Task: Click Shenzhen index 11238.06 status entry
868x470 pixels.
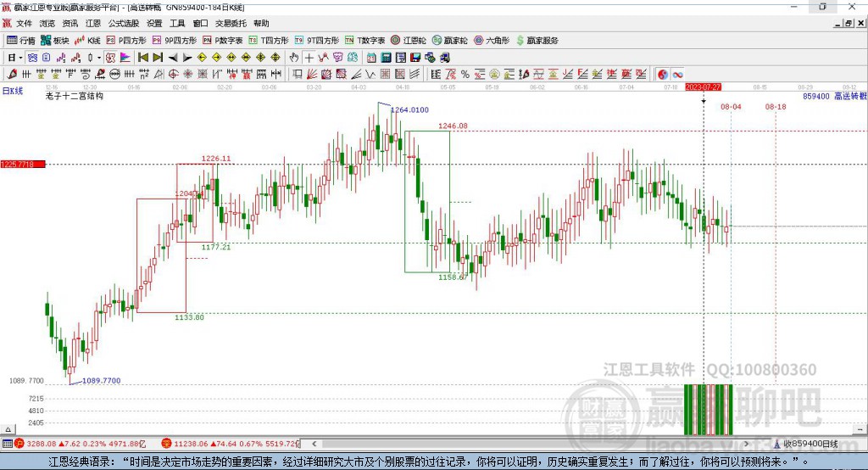Action: [x=231, y=444]
